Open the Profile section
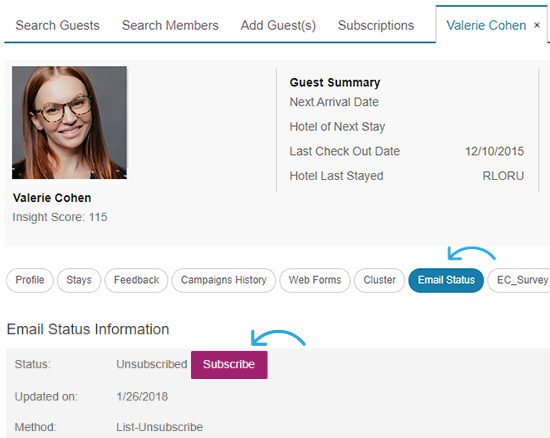The height and width of the screenshot is (438, 550). tap(30, 280)
